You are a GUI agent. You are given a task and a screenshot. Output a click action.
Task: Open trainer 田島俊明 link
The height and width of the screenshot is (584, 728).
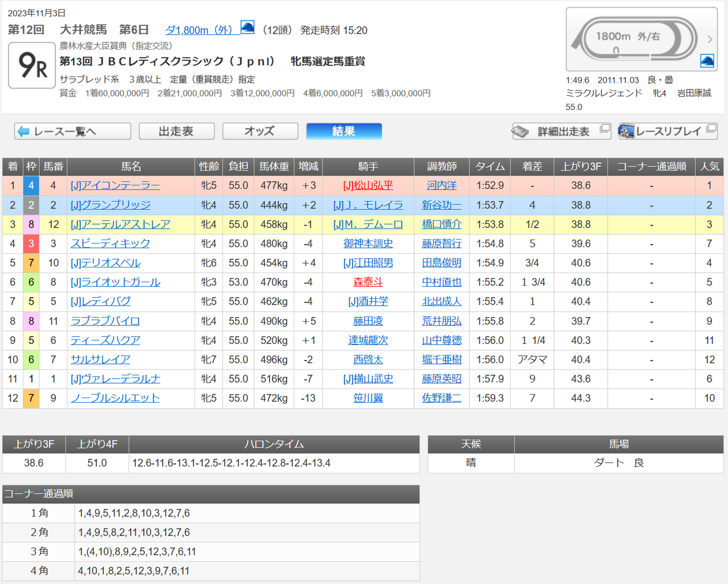click(442, 263)
